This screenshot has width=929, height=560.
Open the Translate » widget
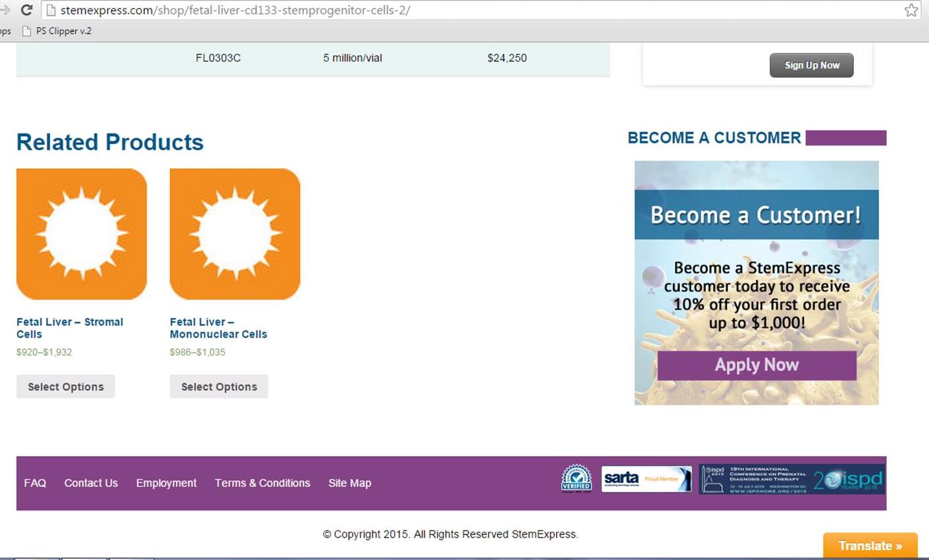(x=870, y=546)
